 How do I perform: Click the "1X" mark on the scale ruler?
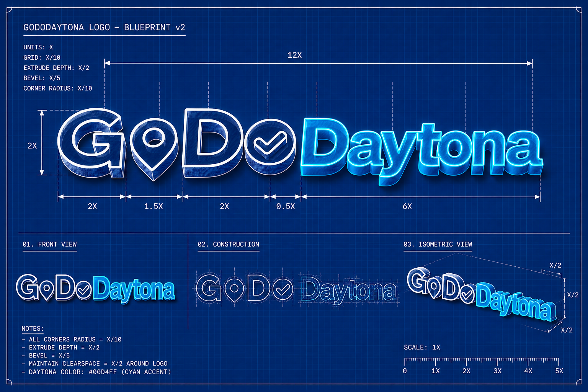click(x=436, y=371)
